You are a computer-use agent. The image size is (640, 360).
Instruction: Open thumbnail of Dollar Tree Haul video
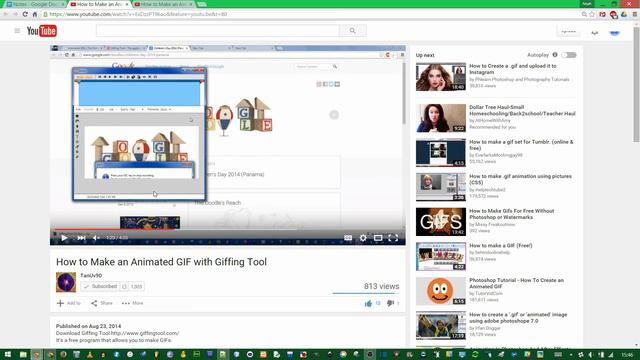pyautogui.click(x=441, y=118)
